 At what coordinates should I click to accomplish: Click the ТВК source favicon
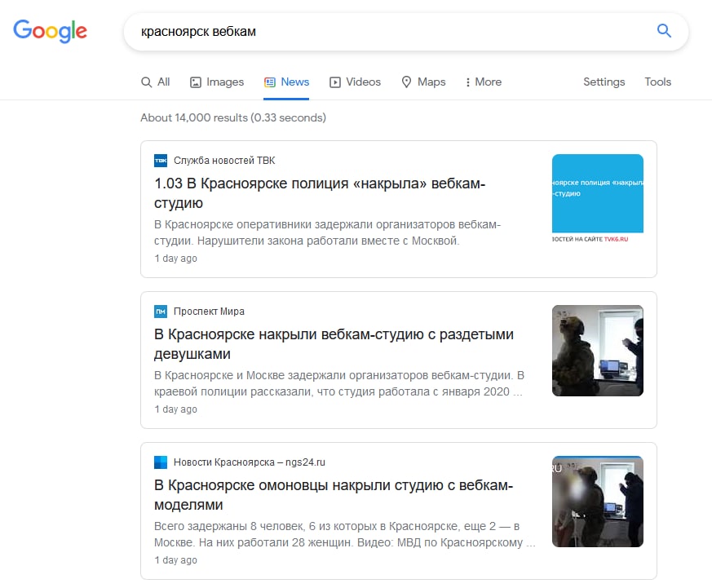click(161, 161)
